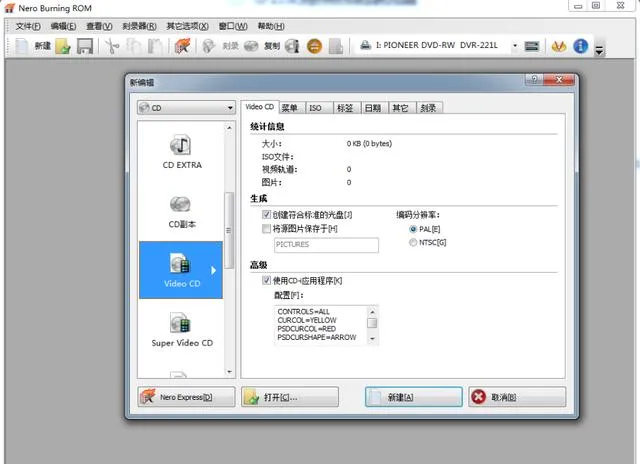Click the help question mark in dialog title
This screenshot has width=640, height=464.
click(534, 80)
